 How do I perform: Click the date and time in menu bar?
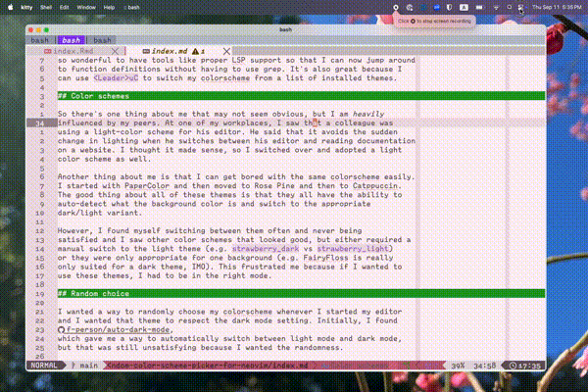[557, 7]
